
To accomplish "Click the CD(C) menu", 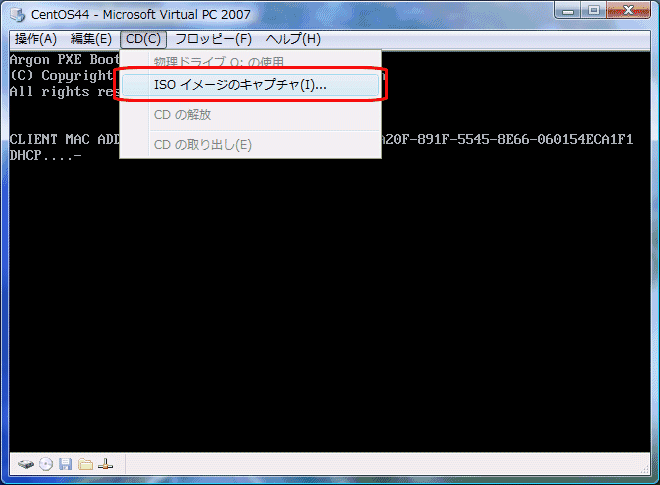I will (x=143, y=39).
